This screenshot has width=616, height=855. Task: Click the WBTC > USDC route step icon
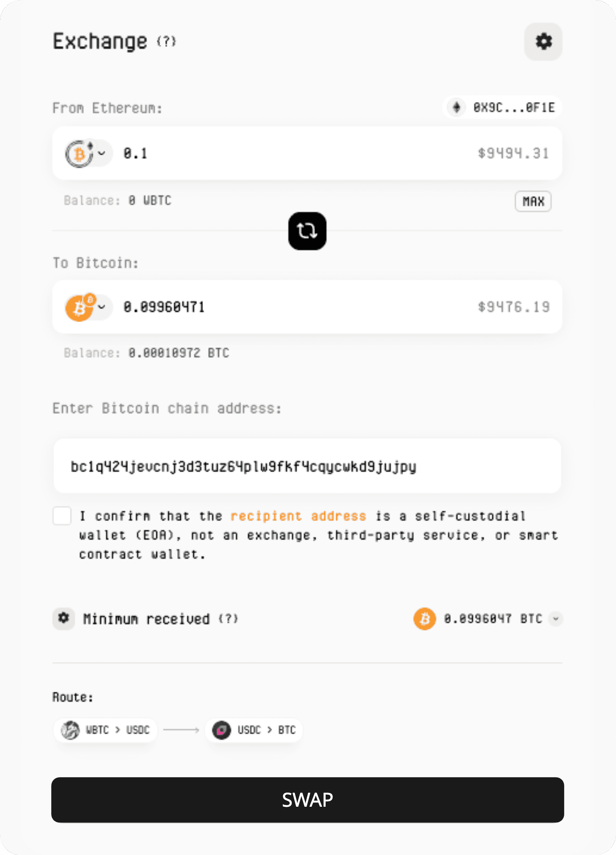coord(71,730)
